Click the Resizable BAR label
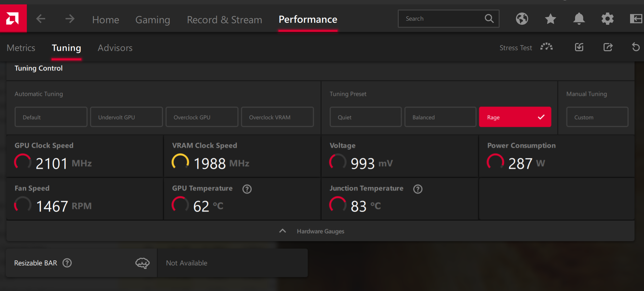 pyautogui.click(x=36, y=263)
